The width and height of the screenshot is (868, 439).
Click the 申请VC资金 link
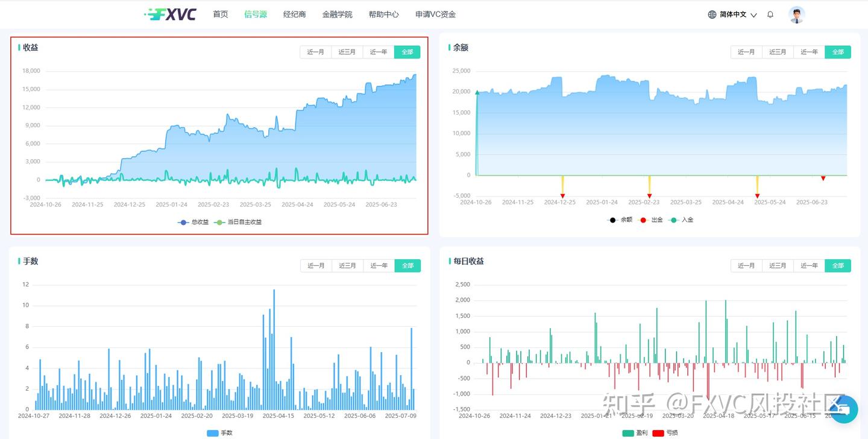pyautogui.click(x=435, y=14)
